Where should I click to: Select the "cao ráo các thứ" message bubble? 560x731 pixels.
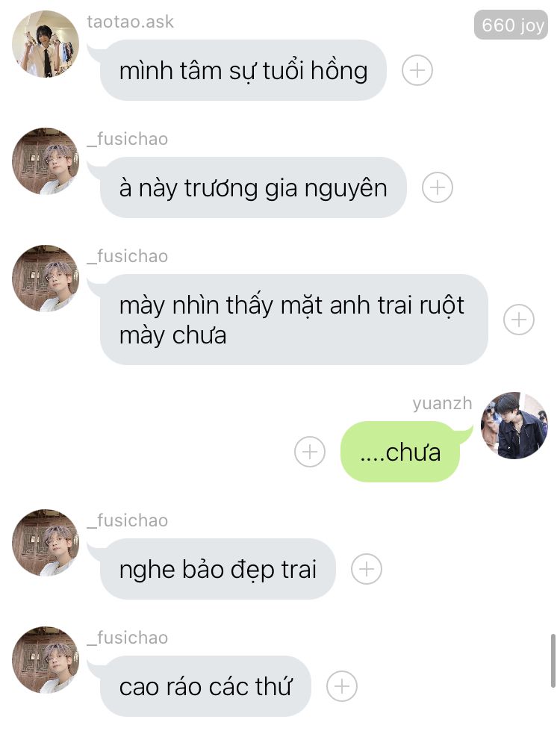[205, 686]
